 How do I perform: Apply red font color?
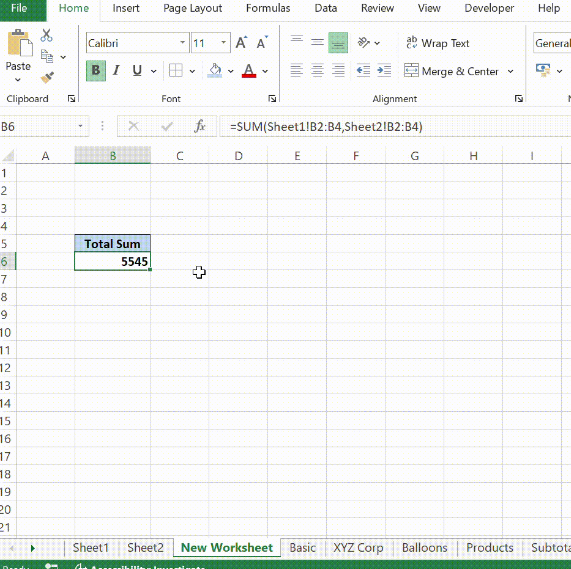[x=249, y=71]
